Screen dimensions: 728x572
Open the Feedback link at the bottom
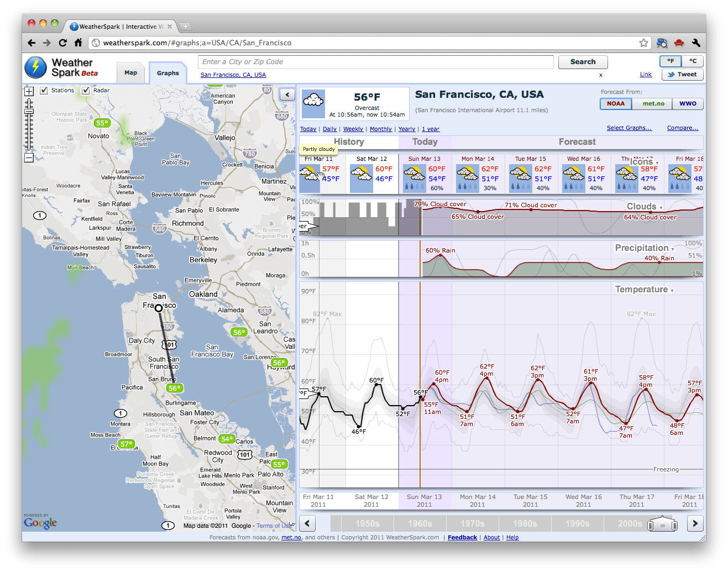coord(462,537)
